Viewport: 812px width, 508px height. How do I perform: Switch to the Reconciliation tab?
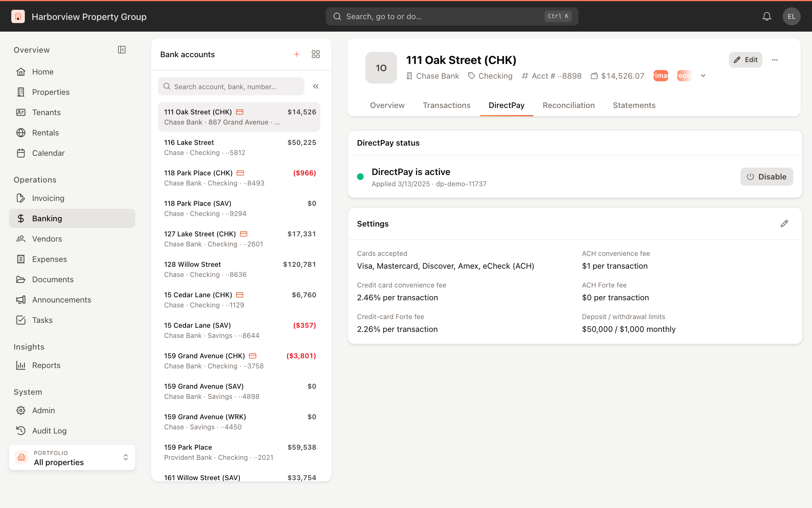tap(568, 105)
